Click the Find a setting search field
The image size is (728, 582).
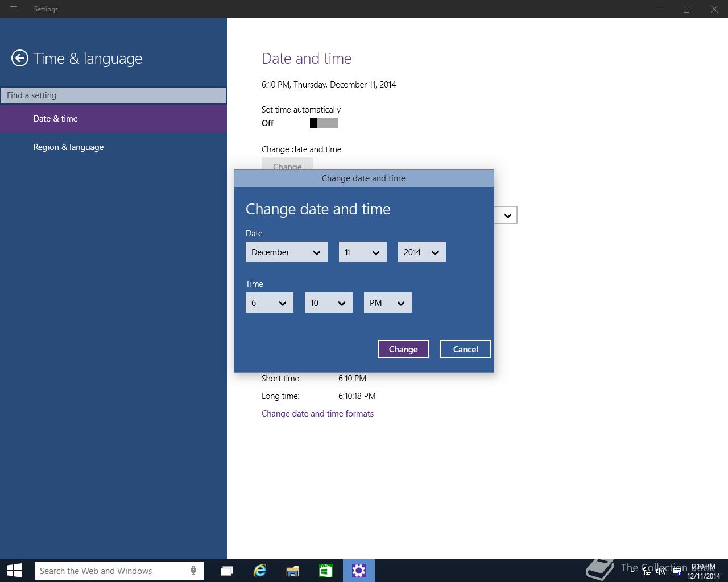tap(114, 95)
